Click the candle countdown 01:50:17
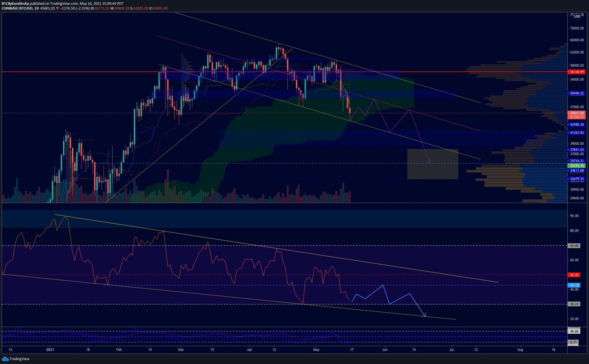 [x=576, y=117]
